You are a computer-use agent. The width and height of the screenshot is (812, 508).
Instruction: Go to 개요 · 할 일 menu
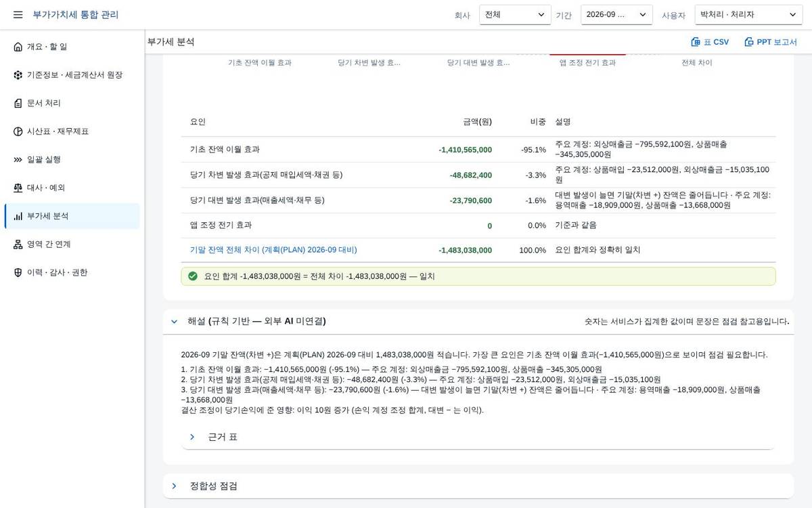(72, 47)
